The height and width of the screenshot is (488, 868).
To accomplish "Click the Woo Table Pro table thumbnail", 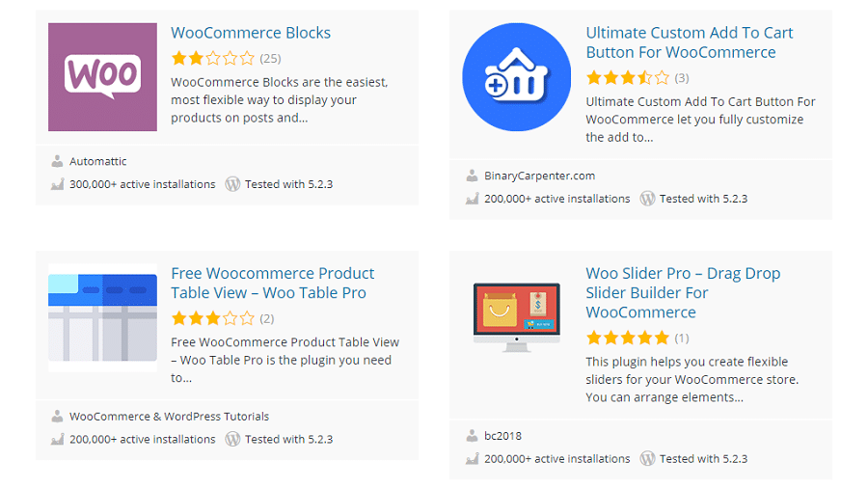I will [102, 317].
